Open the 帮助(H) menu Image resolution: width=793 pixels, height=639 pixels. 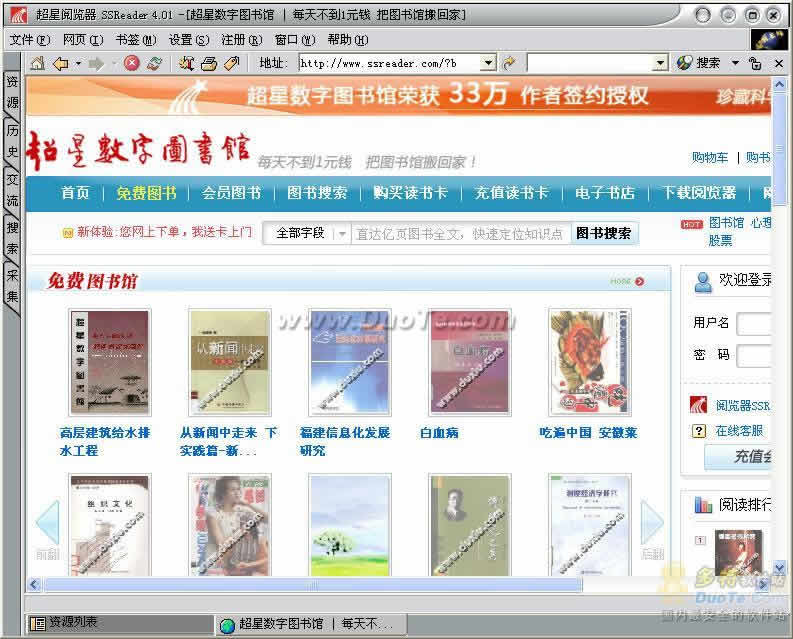(348, 39)
